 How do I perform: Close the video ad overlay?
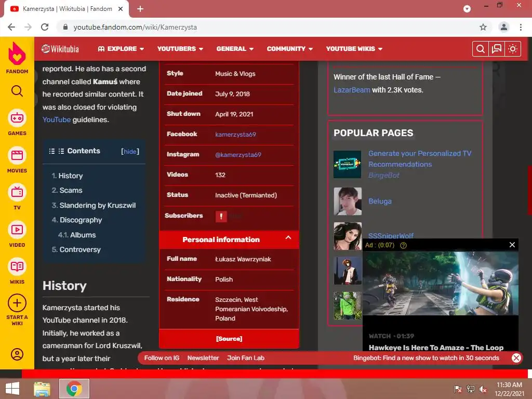click(x=512, y=245)
